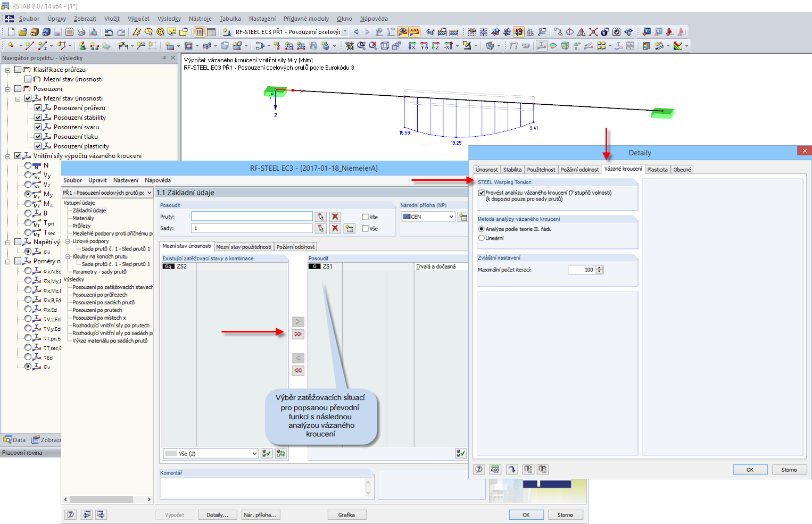Viewport: 812px width, 524px height.
Task: Collapse the Posouzení tree node
Action: coord(8,89)
